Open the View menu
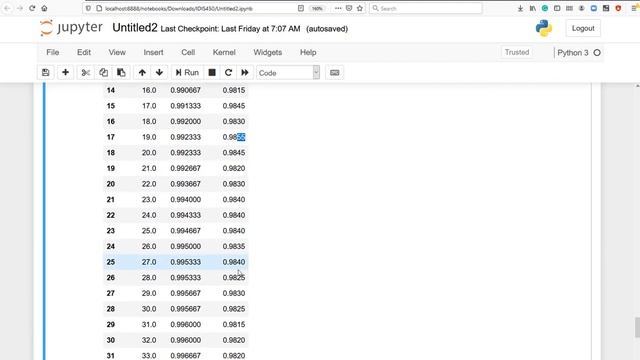The image size is (640, 360). pos(117,52)
